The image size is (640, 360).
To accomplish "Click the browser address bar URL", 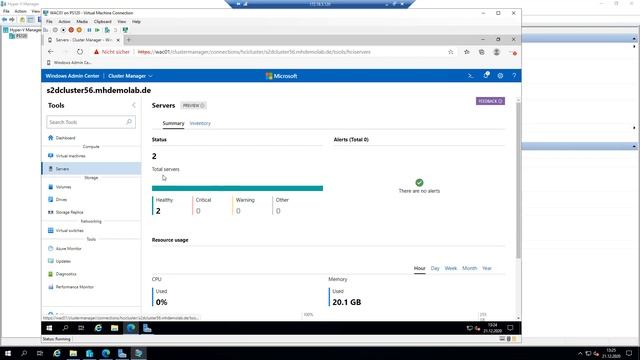I will [254, 52].
